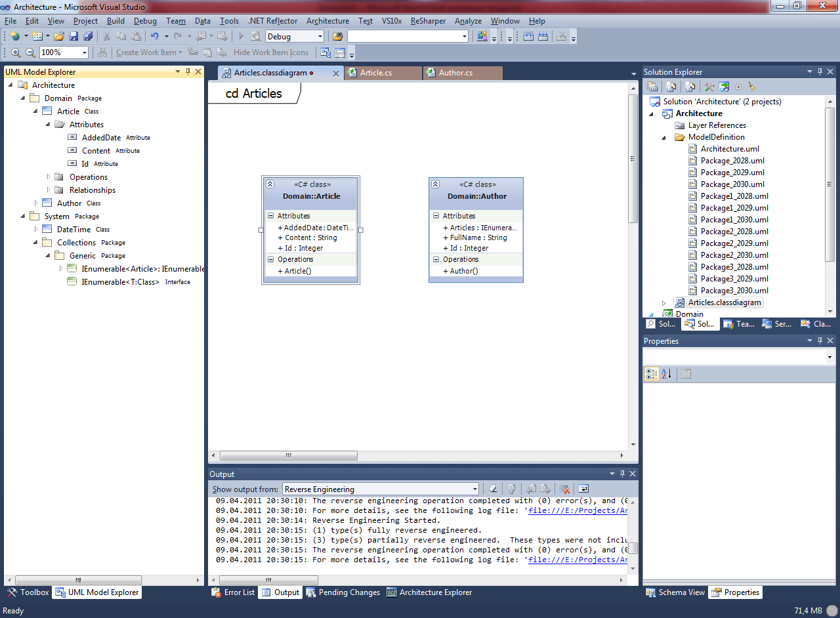The width and height of the screenshot is (840, 618).
Task: Click the diagram horizontal scrollbar thumb
Action: [288, 455]
